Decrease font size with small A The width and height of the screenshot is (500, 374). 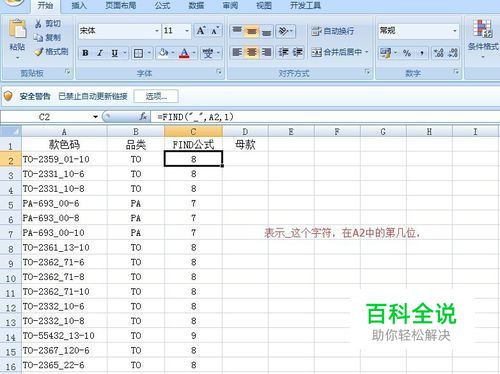click(215, 31)
